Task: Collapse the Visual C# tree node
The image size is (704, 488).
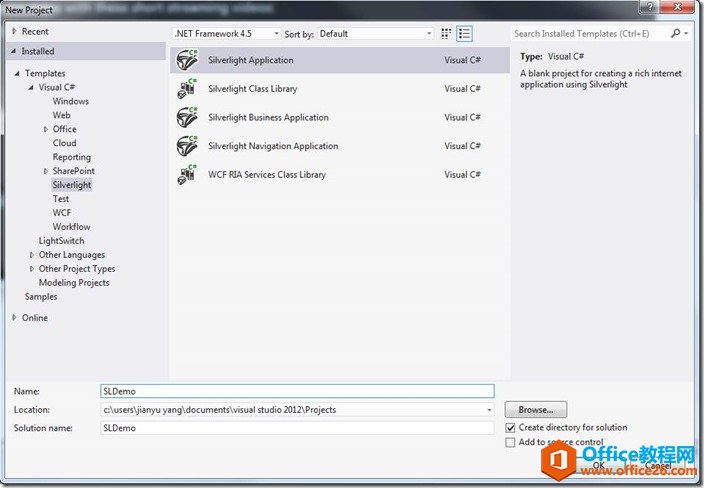Action: [x=31, y=88]
